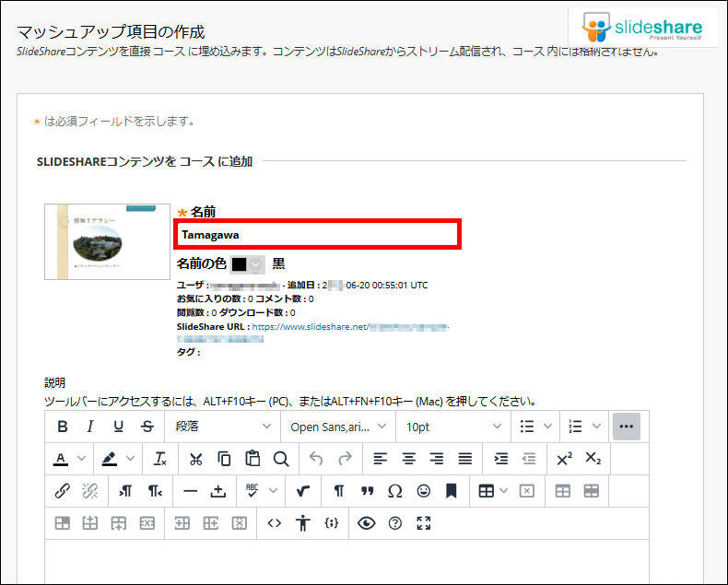Insert a hyperlink with chain icon
This screenshot has height=585, width=728.
[63, 491]
